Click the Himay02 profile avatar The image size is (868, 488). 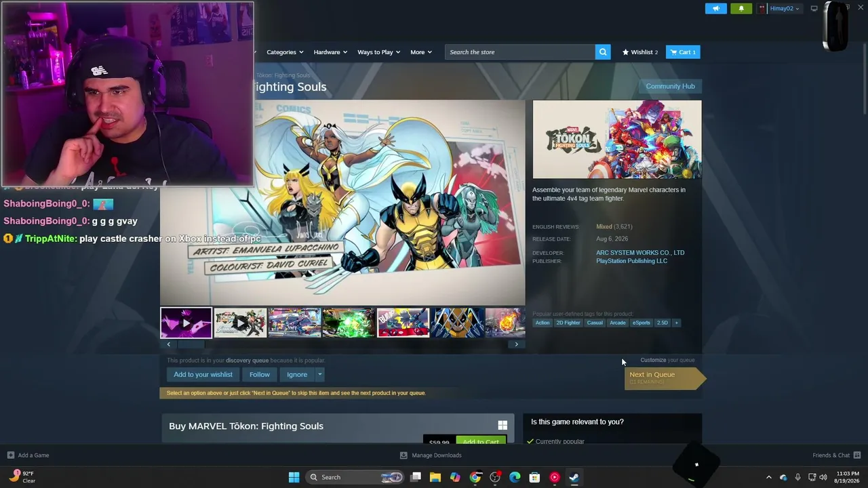tap(762, 9)
